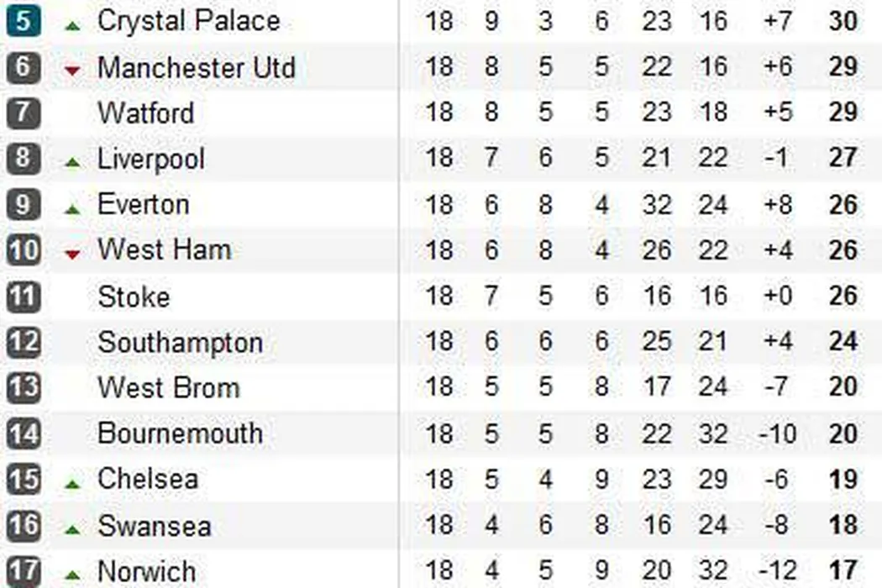Click the green up arrow beside Chelsea
Image resolution: width=882 pixels, height=588 pixels.
tap(73, 484)
